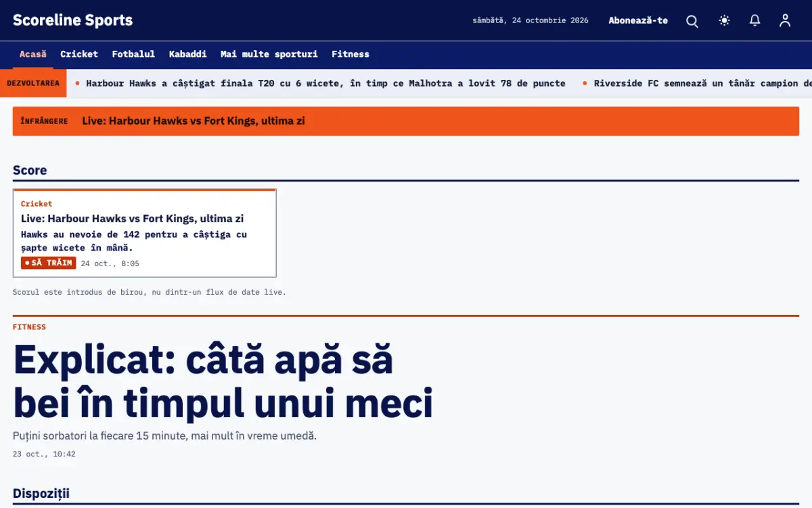Image resolution: width=812 pixels, height=508 pixels.
Task: Open Mai multe sporturi menu
Action: tap(269, 54)
